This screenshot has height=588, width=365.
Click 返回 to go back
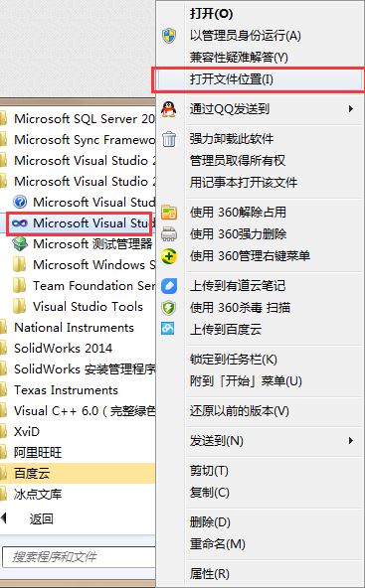coord(42,519)
